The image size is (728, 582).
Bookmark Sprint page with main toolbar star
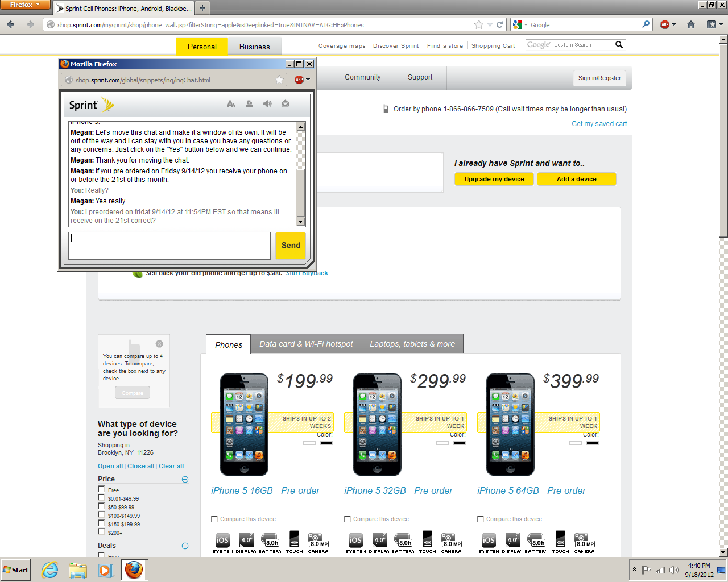point(479,24)
